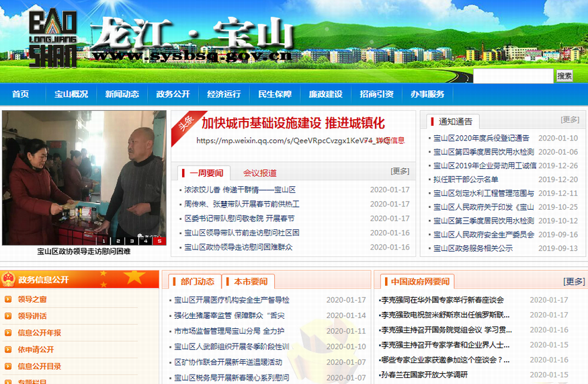Screen dimensions: 588x384
Task: Open headline 加快城市基础设施建设 推进城镇化
Action: coord(293,123)
